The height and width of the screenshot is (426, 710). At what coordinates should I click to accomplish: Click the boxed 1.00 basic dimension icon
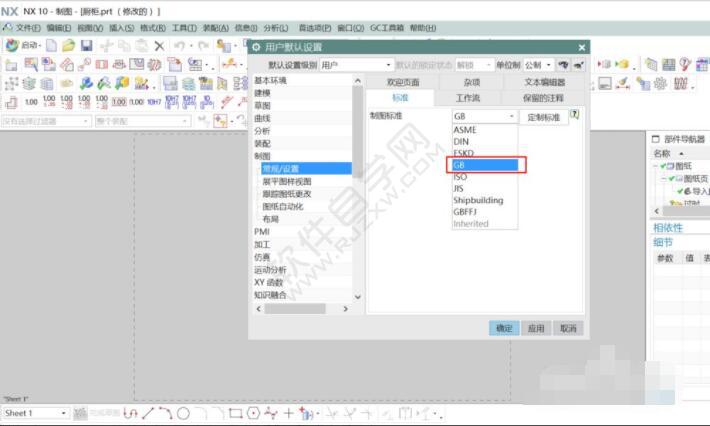click(x=119, y=102)
